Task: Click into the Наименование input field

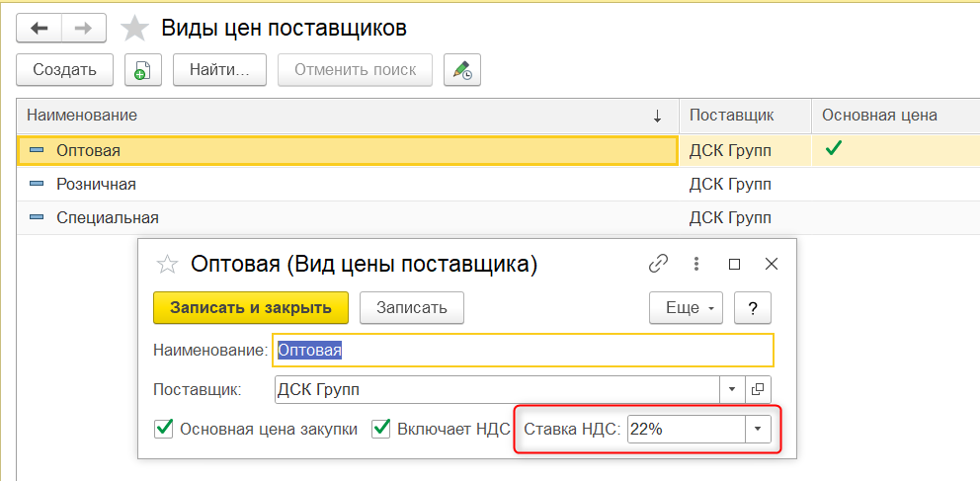Action: (x=524, y=351)
